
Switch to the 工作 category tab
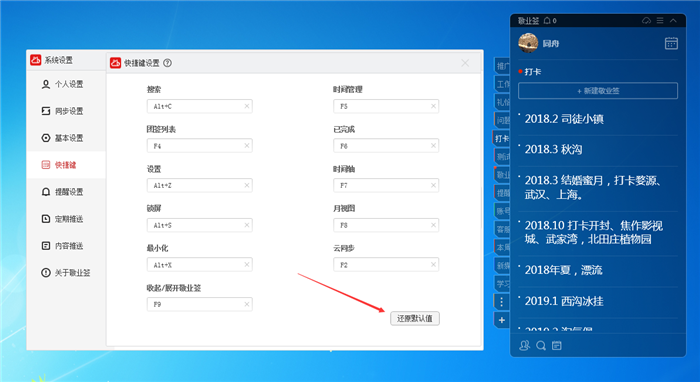502,84
